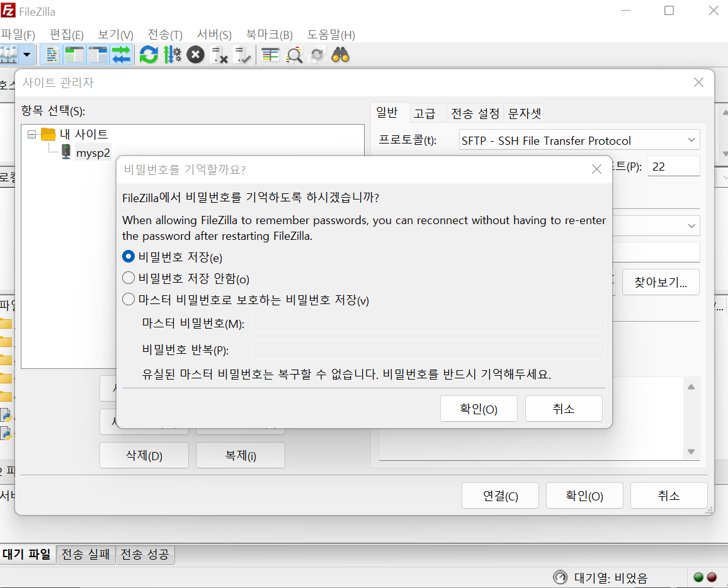Screen dimensions: 728x588
Task: Toggle processing of the transfer queue icon
Action: pyautogui.click(x=173, y=55)
